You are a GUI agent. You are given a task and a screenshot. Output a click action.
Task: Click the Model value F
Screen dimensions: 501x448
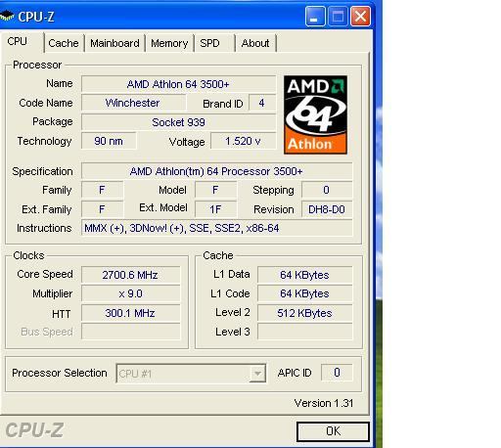tap(215, 190)
